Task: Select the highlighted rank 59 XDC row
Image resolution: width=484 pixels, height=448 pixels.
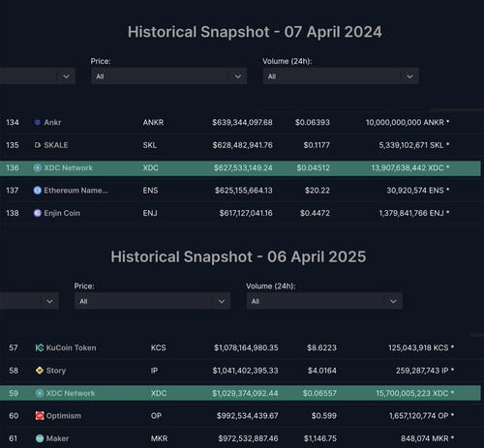Action: 240,393
